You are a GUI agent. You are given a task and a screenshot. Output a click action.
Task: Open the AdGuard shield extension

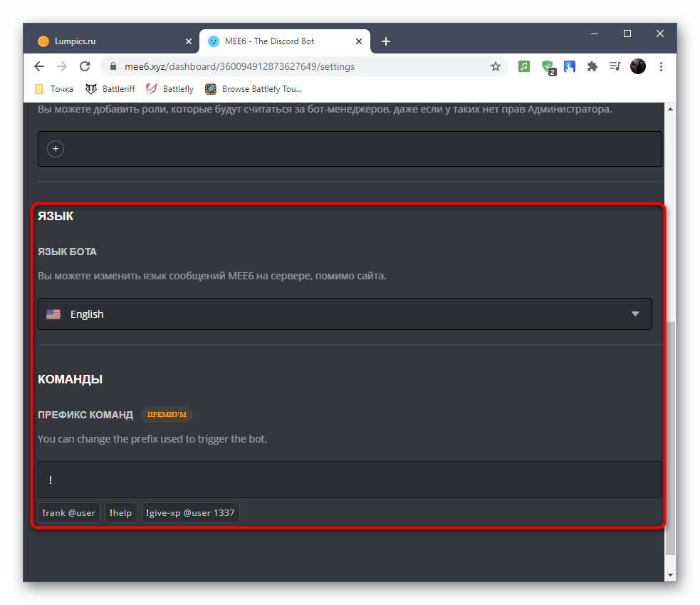coord(547,66)
